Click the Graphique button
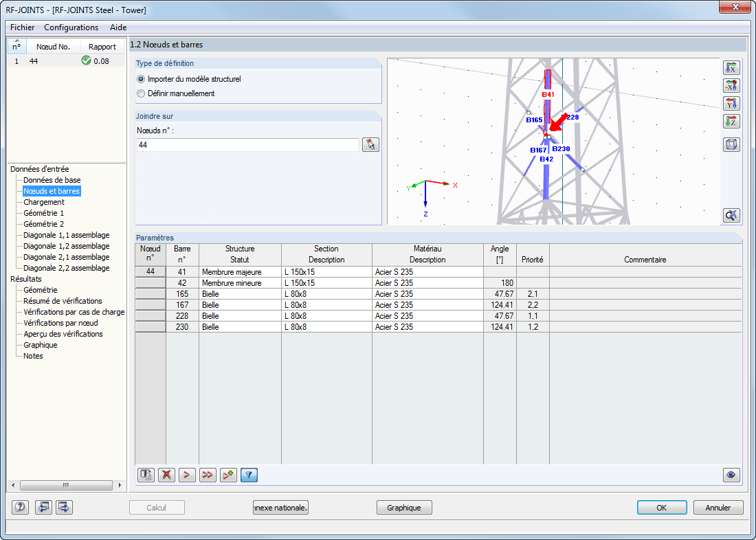 pos(404,508)
